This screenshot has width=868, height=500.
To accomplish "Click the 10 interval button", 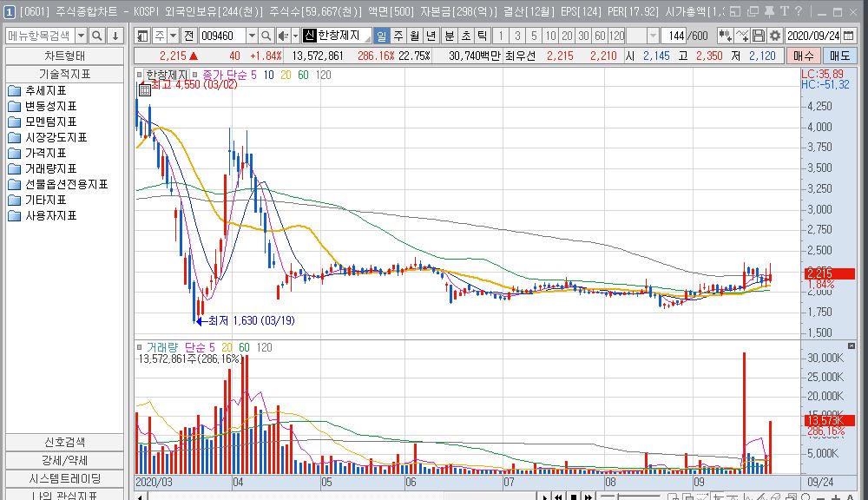I will pyautogui.click(x=550, y=36).
